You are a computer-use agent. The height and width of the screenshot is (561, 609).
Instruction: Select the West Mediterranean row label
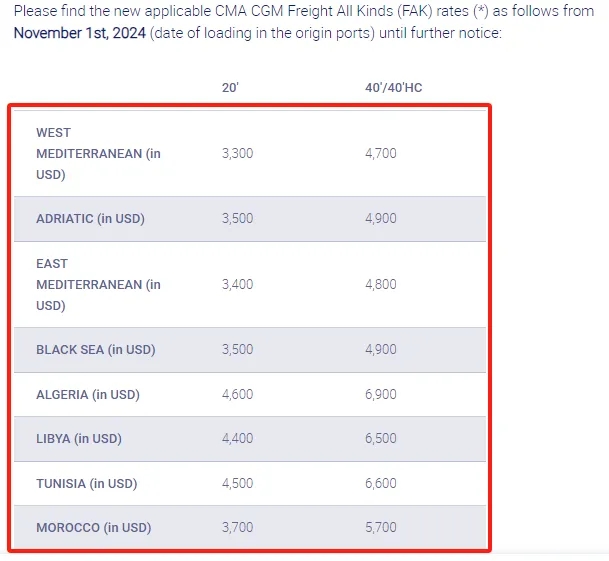(98, 153)
